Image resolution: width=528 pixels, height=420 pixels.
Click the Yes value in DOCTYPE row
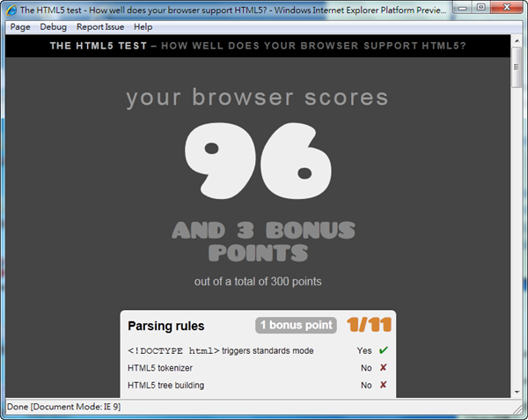pyautogui.click(x=364, y=350)
